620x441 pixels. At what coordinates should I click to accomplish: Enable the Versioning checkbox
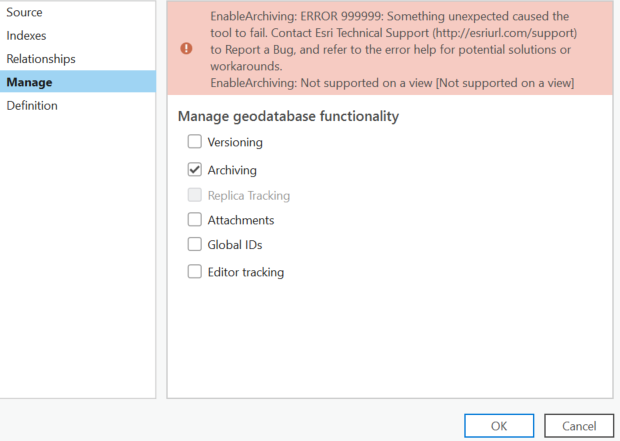[x=194, y=143]
